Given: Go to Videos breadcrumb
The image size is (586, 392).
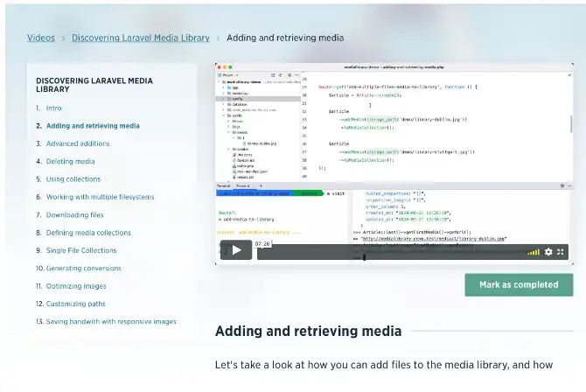Looking at the screenshot, I should pos(41,38).
